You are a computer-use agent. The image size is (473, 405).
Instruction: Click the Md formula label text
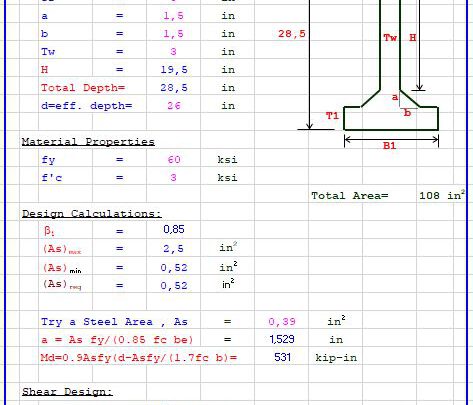(139, 358)
